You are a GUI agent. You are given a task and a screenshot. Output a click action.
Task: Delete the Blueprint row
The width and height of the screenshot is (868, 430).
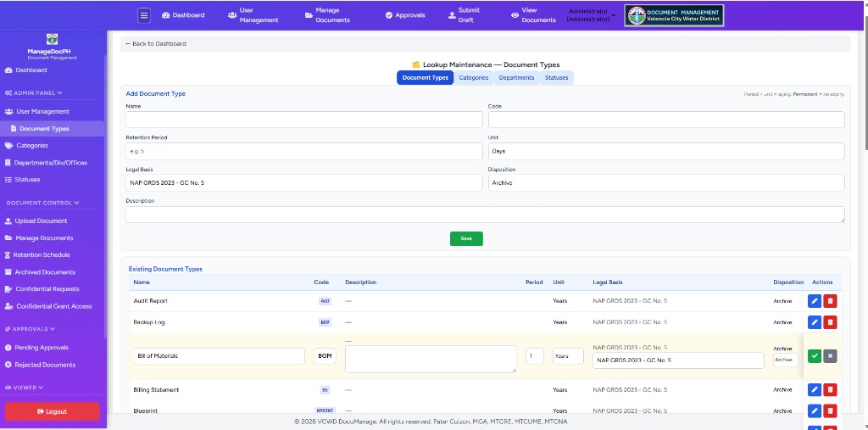pyautogui.click(x=830, y=410)
